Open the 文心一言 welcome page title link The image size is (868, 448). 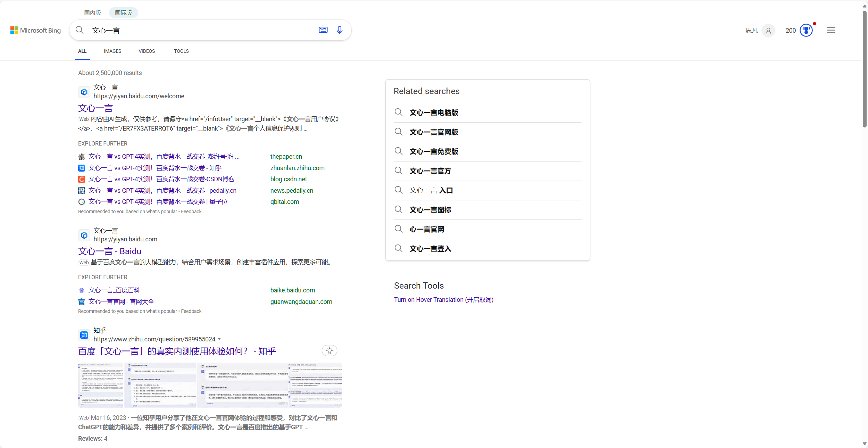pos(95,108)
